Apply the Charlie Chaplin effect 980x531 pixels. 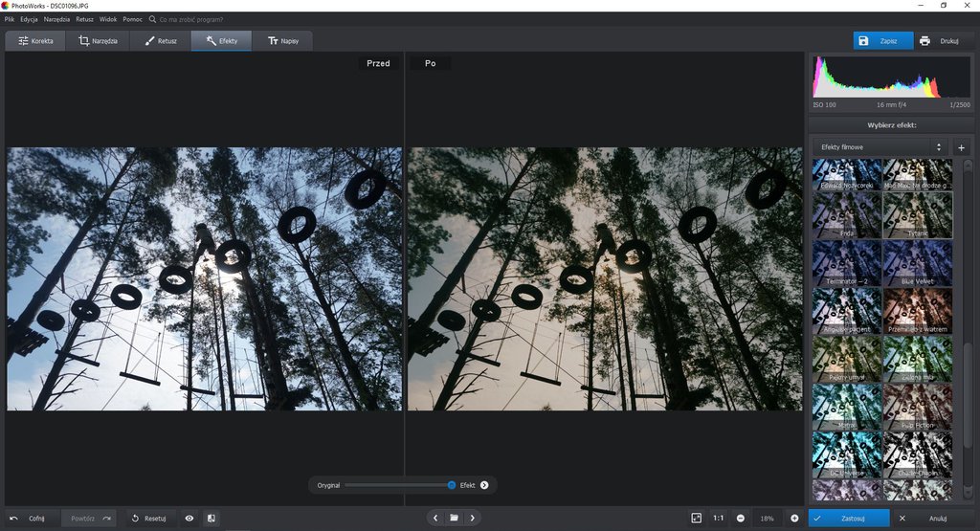(x=918, y=455)
